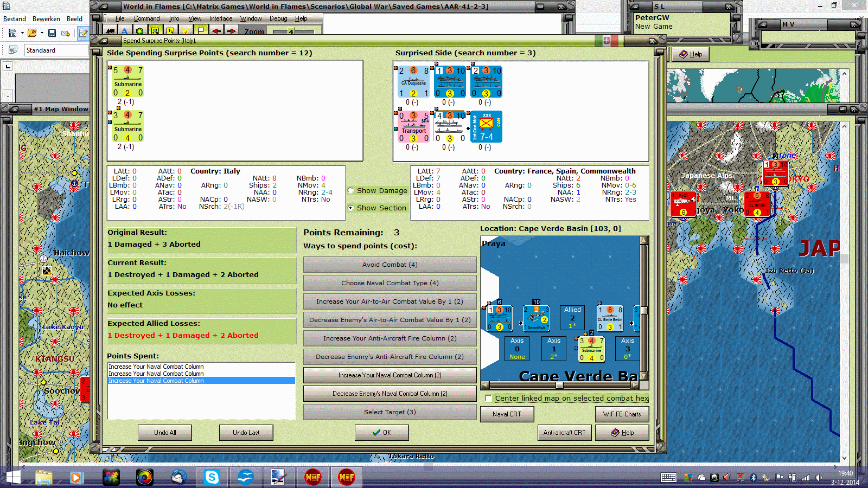
Task: Open the Anti-aircraft CRT chart
Action: pos(565,433)
